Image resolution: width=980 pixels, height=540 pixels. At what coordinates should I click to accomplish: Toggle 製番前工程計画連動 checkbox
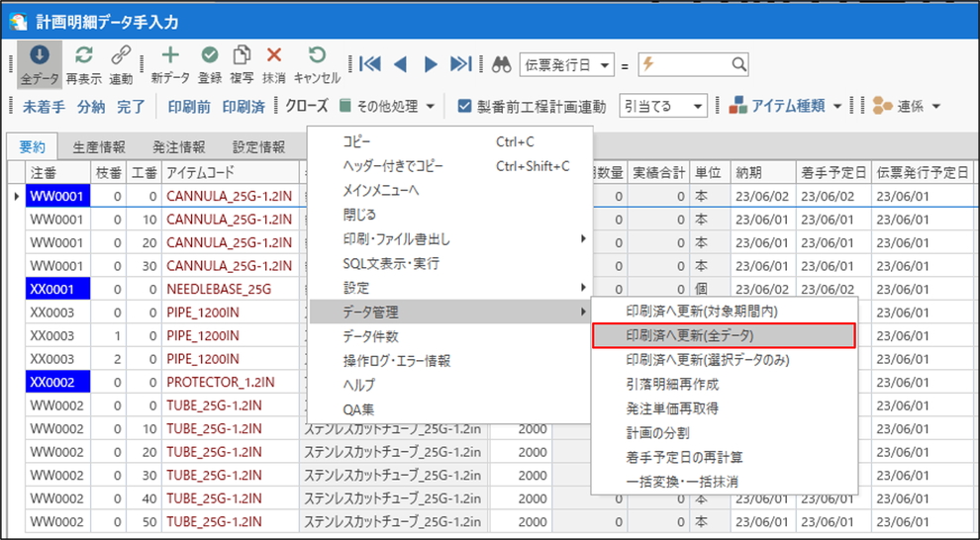463,106
